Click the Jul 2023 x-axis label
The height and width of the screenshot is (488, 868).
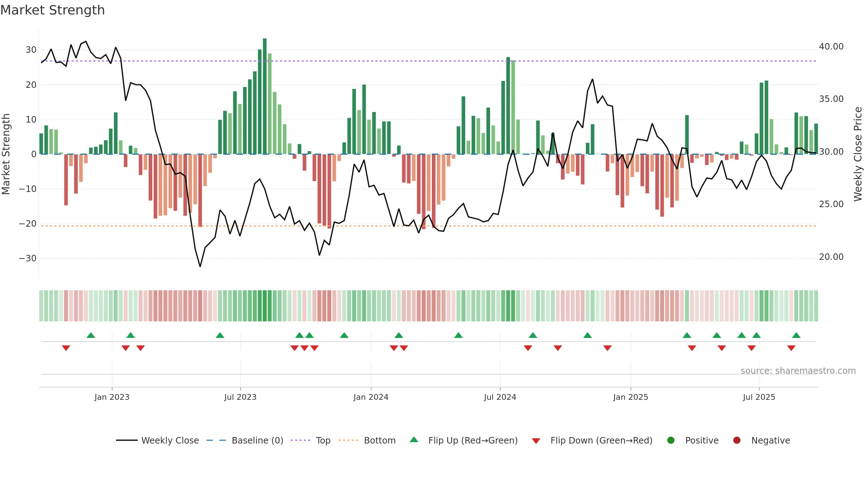click(241, 397)
